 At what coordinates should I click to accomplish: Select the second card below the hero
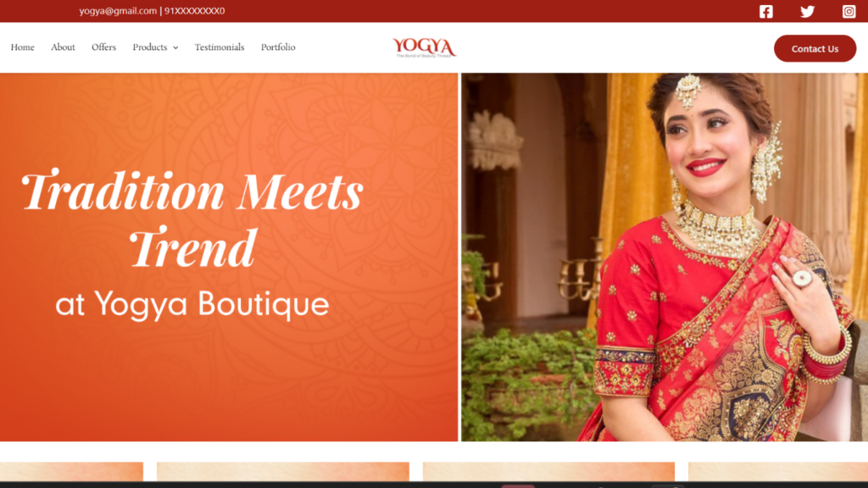pos(283,472)
